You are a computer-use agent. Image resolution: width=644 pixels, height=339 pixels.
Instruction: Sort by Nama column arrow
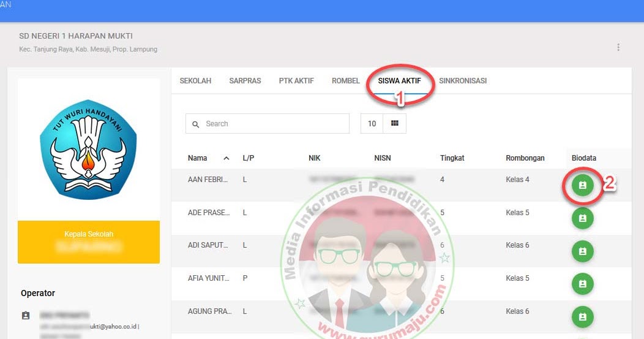pyautogui.click(x=227, y=158)
